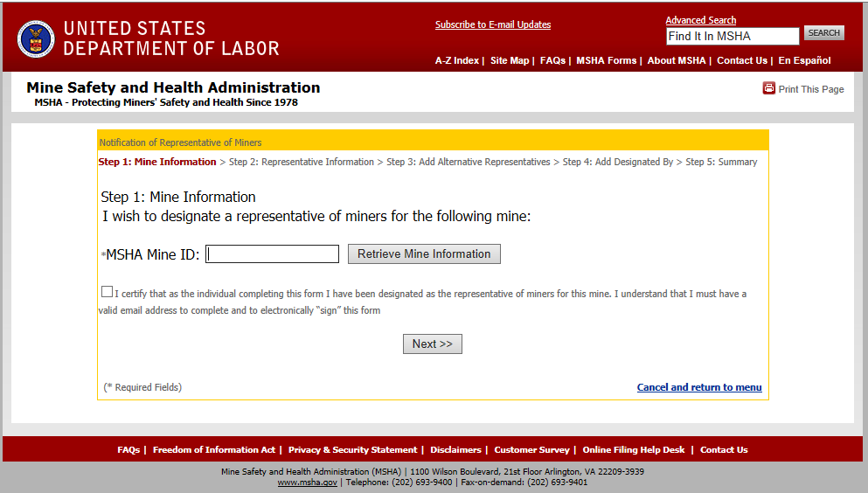Image resolution: width=868 pixels, height=493 pixels.
Task: Open the Advanced Search link
Action: (700, 20)
